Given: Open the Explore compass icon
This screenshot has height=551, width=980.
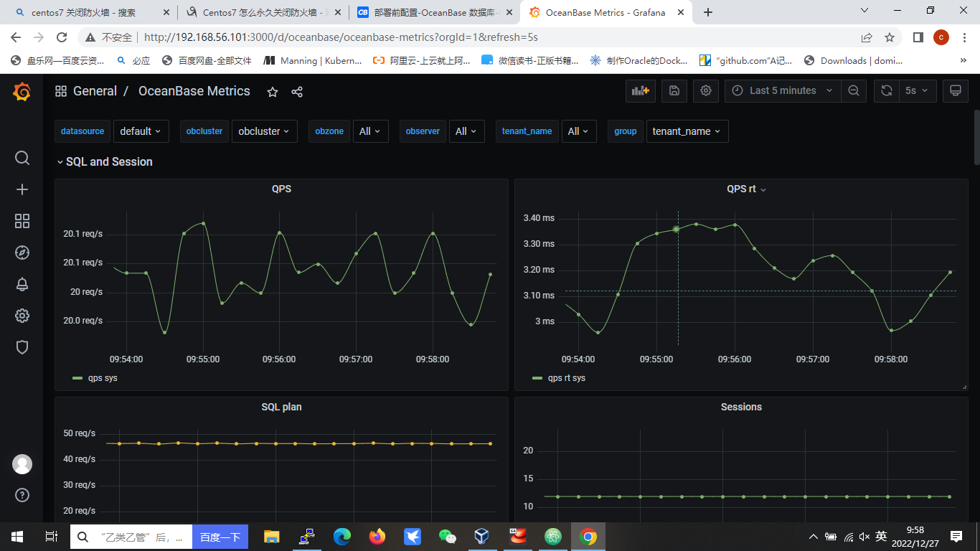Looking at the screenshot, I should click(x=22, y=253).
